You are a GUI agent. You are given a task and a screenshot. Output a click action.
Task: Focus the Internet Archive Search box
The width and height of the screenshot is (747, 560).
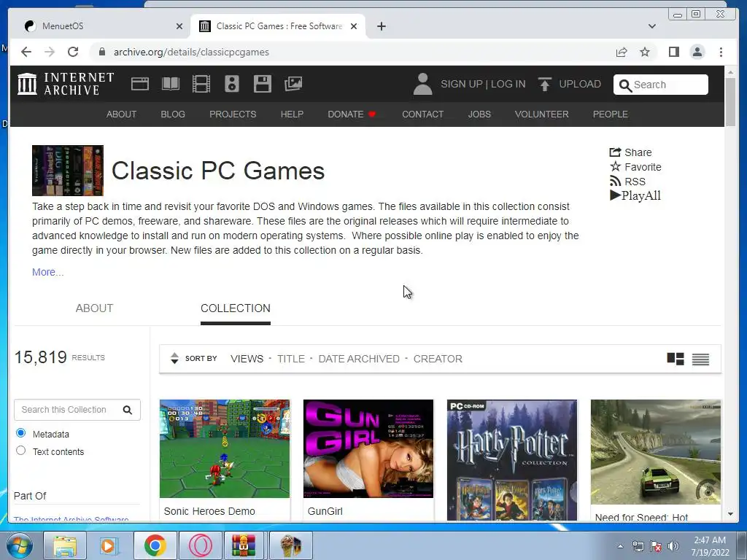661,85
